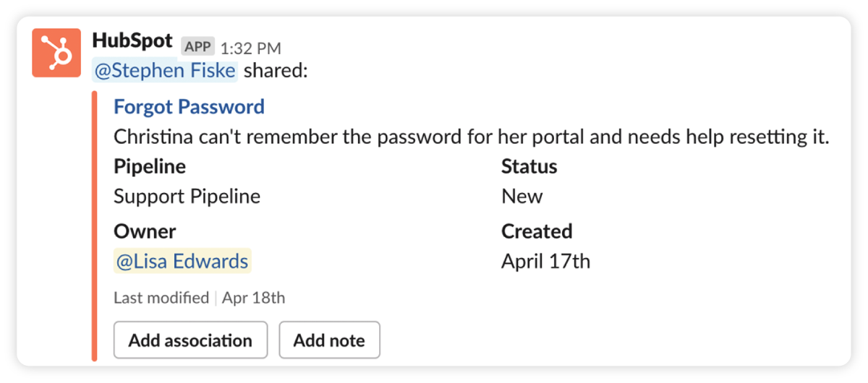Click the Last modified footer text
The image size is (868, 383).
click(x=161, y=298)
